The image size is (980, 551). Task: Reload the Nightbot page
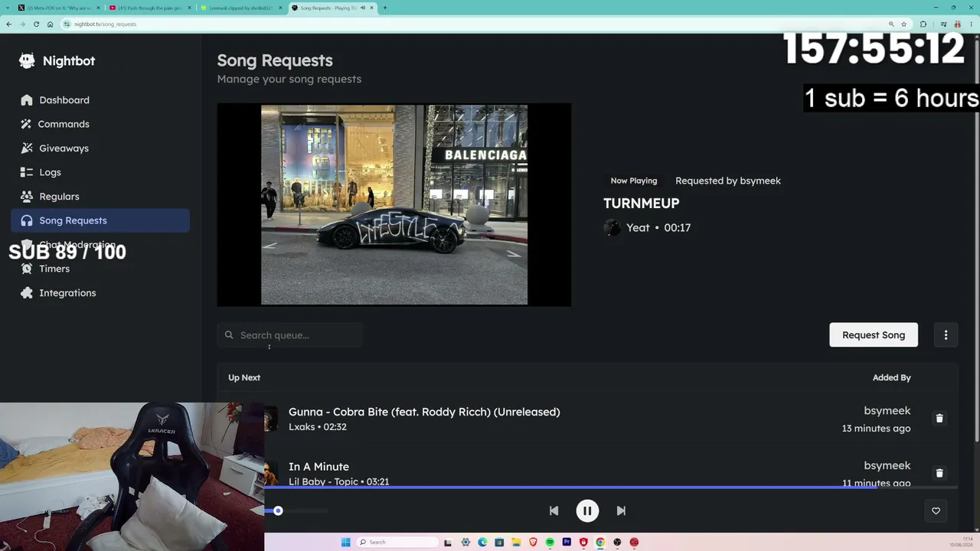[x=36, y=24]
